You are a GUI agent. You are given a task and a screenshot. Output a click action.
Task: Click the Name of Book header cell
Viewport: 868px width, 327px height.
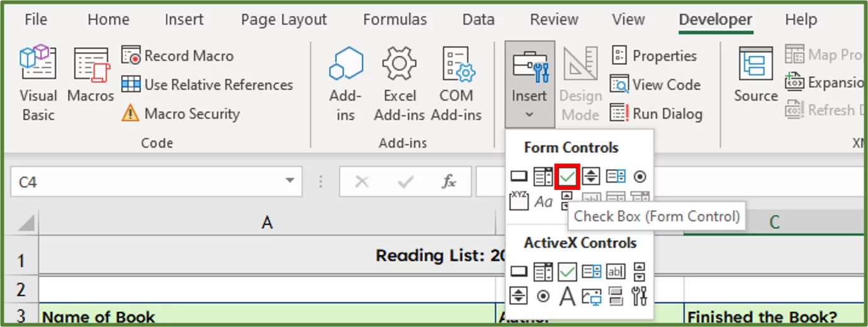[267, 314]
